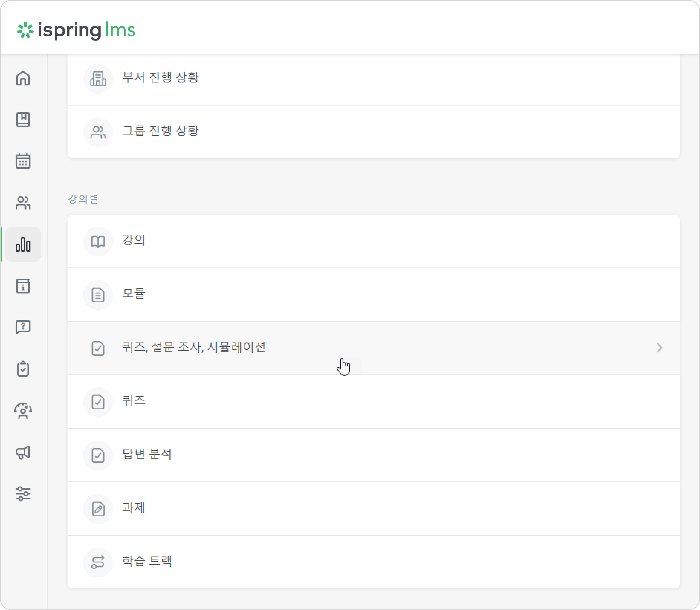Open the 과제 report
Image resolution: width=700 pixels, height=610 pixels.
(x=373, y=509)
